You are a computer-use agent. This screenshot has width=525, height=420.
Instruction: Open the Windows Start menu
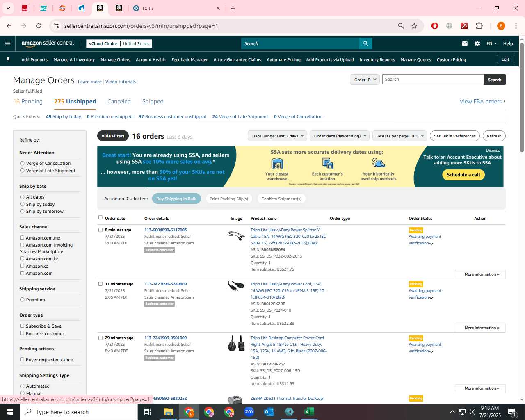pyautogui.click(x=10, y=412)
